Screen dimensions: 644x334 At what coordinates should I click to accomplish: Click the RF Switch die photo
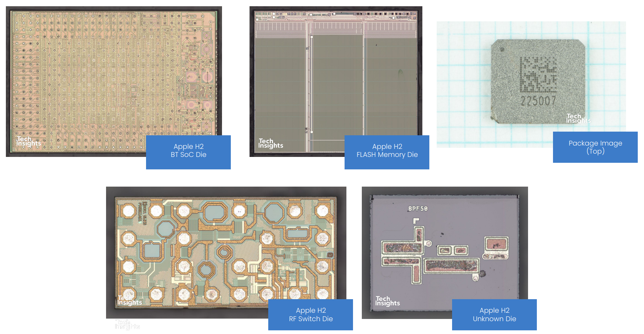click(x=226, y=253)
